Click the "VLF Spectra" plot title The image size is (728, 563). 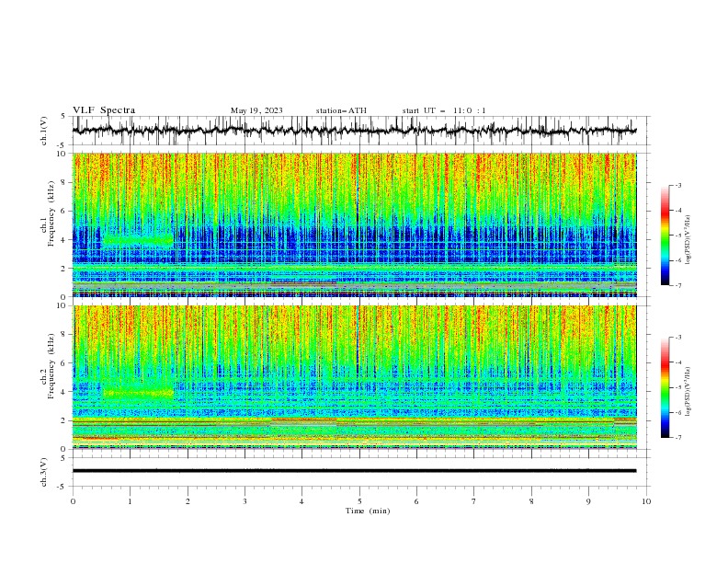[x=104, y=110]
